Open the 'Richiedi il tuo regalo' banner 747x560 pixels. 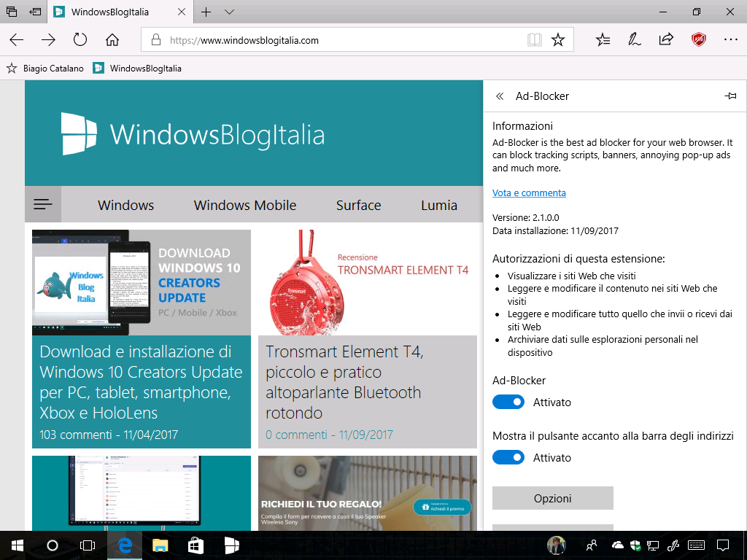[x=368, y=494]
